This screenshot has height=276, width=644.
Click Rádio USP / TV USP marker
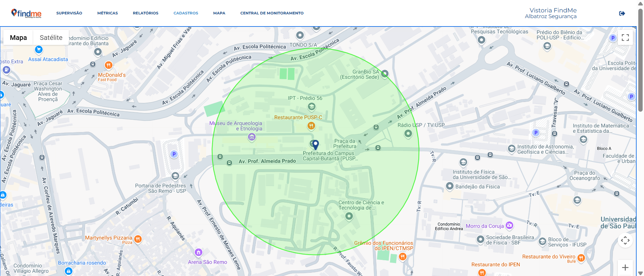pyautogui.click(x=408, y=133)
